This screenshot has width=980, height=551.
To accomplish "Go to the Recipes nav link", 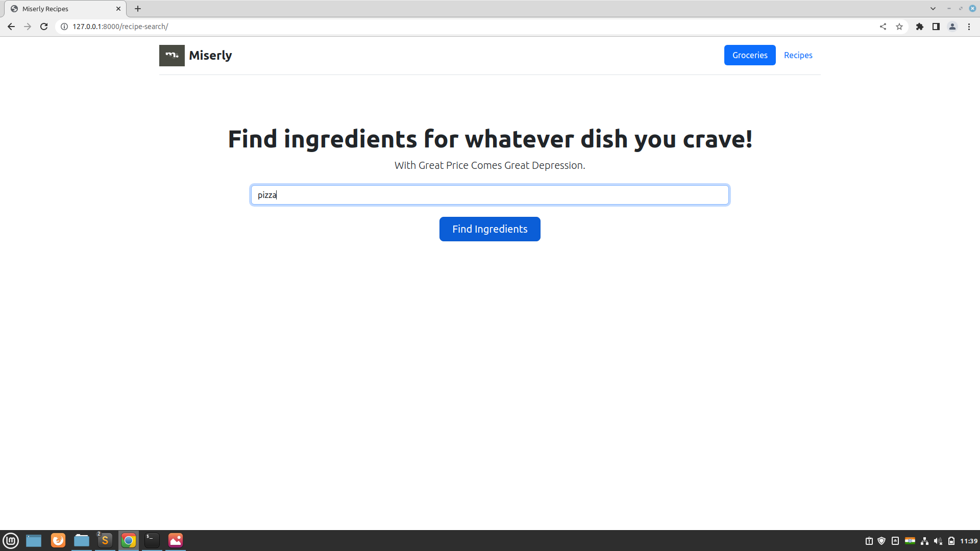I will point(798,55).
